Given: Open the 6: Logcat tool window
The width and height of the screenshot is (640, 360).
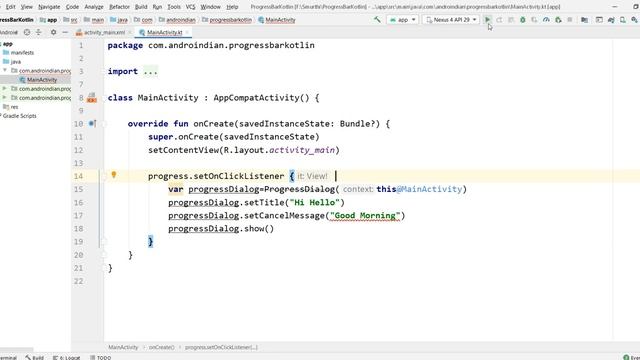Looking at the screenshot, I should [x=67, y=357].
